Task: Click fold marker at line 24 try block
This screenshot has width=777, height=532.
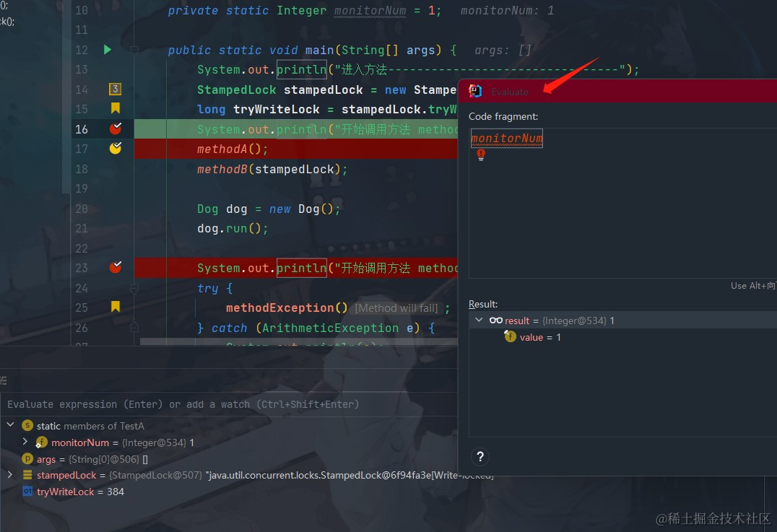Action: point(134,288)
